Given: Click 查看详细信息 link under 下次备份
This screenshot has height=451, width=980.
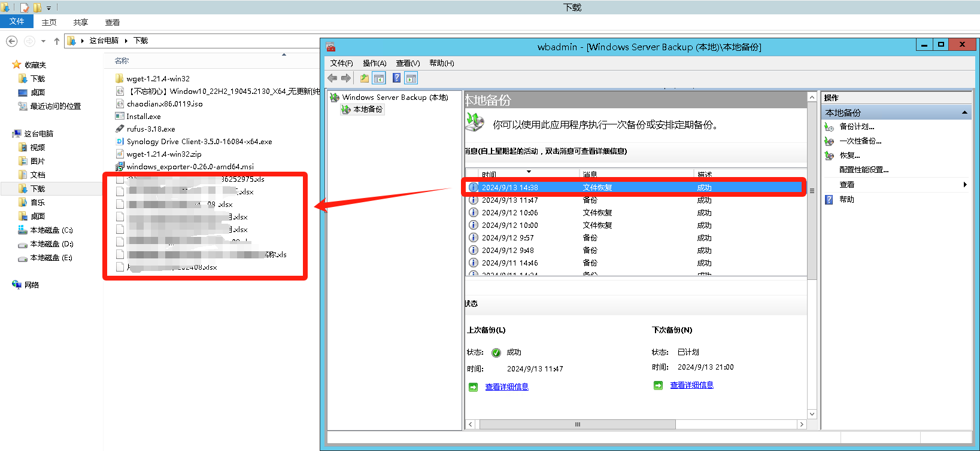Looking at the screenshot, I should pos(691,385).
